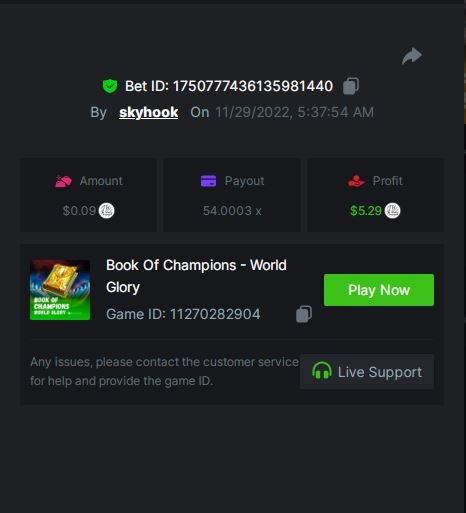
Task: Click the 54.0003 x payout value
Action: tap(232, 211)
